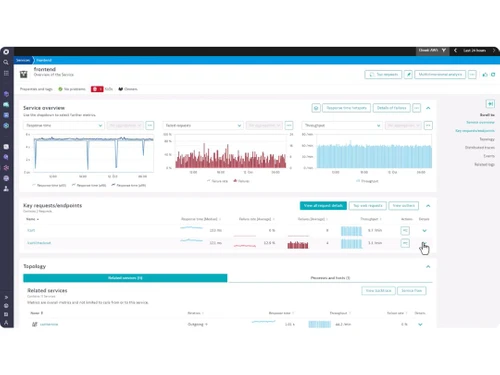Click the Events scroll-to link
Screen dimensions: 500x375
tap(489, 156)
